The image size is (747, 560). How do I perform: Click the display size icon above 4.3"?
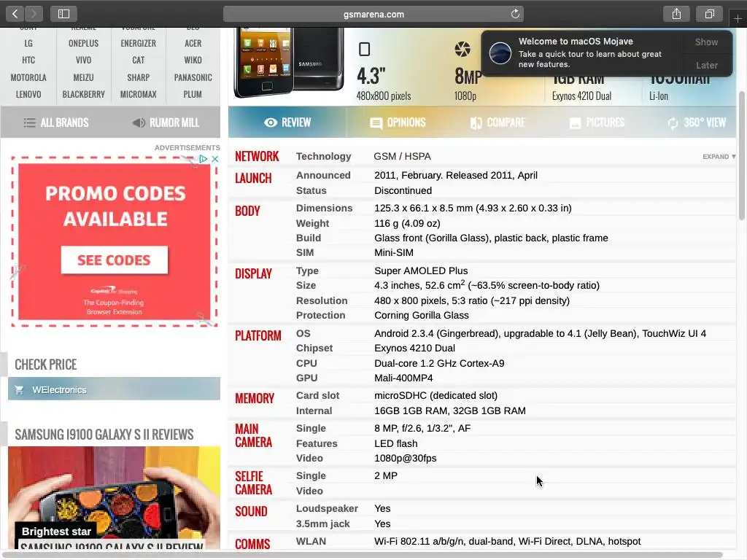click(x=365, y=49)
